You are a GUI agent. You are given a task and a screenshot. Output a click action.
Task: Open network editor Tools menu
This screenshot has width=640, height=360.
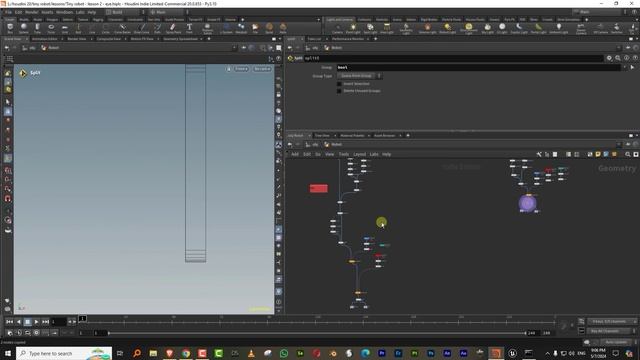click(344, 154)
